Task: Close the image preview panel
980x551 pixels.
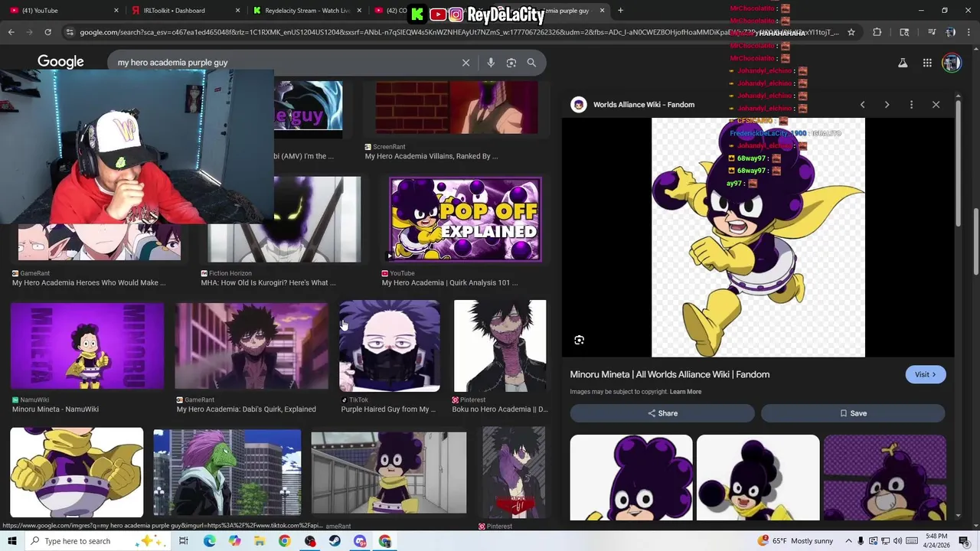Action: pos(936,105)
